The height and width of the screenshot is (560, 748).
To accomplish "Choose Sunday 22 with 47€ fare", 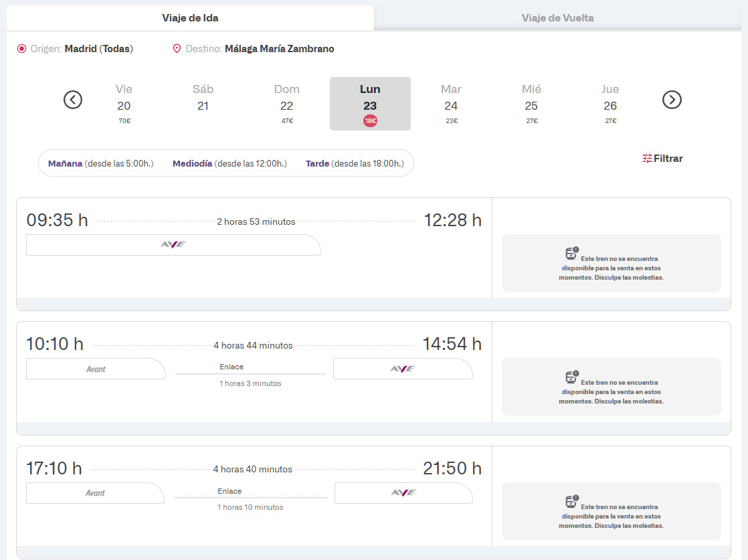I will pos(286,104).
